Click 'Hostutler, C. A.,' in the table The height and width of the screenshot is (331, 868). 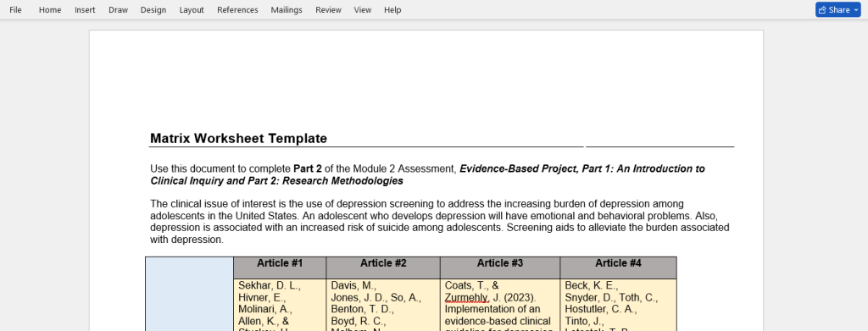601,310
